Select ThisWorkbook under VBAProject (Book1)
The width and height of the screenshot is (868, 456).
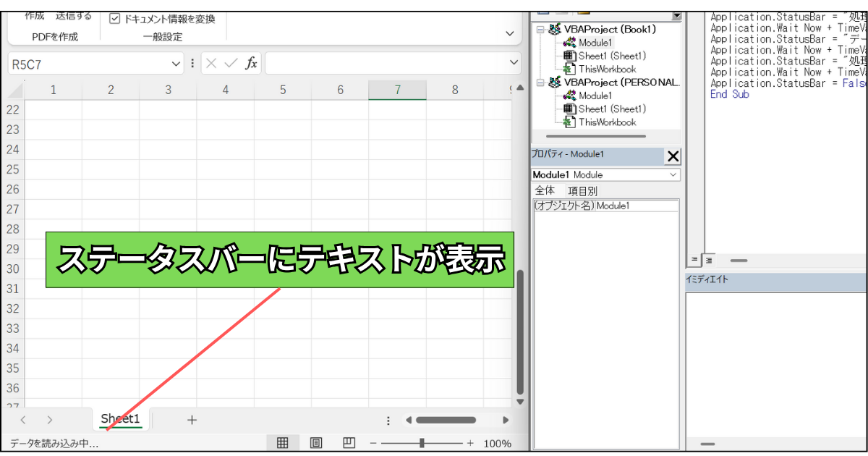(607, 69)
